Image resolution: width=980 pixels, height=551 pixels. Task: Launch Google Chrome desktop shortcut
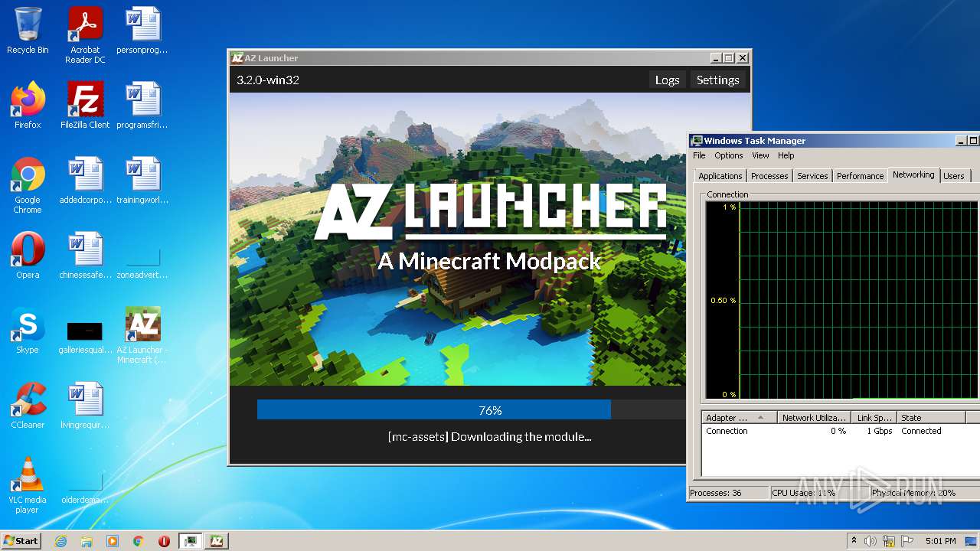[x=28, y=185]
